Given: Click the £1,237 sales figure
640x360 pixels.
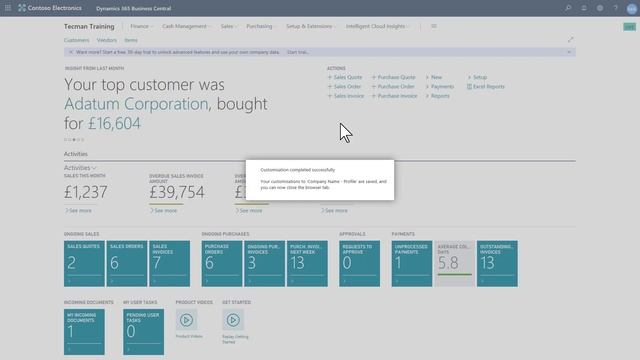Looking at the screenshot, I should (x=86, y=192).
